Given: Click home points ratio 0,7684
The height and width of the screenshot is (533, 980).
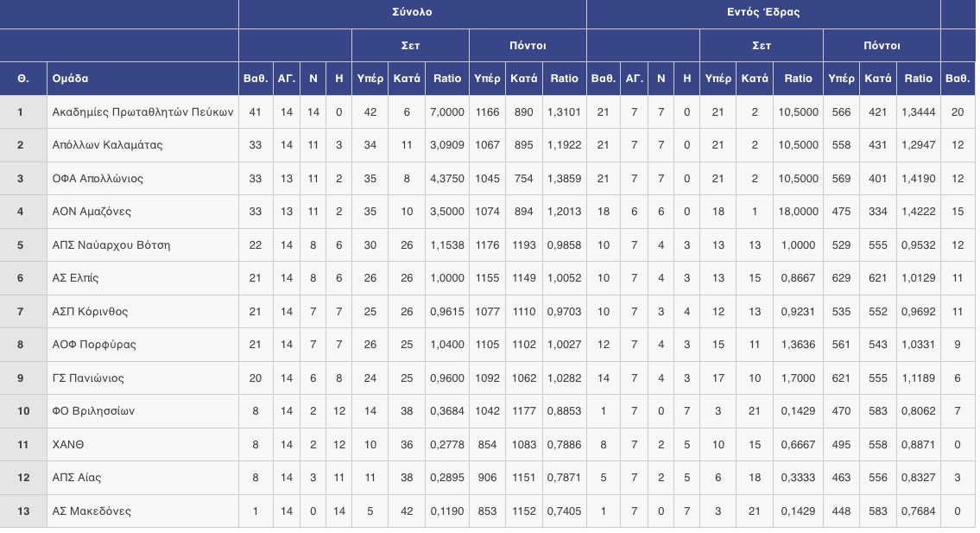Looking at the screenshot, I should [x=918, y=511].
